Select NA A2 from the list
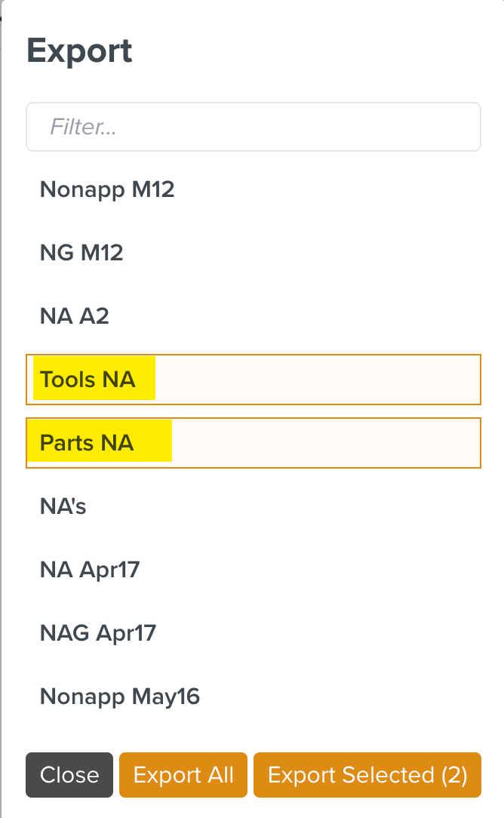 (x=74, y=316)
